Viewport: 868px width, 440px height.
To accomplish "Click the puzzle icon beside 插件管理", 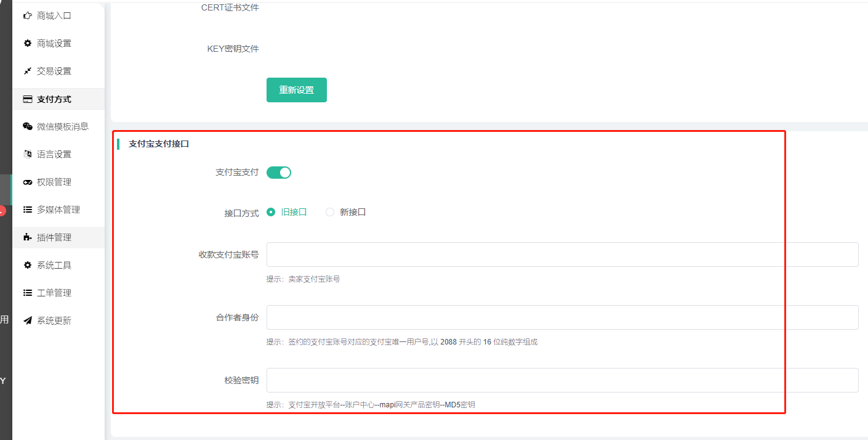I will coord(27,237).
